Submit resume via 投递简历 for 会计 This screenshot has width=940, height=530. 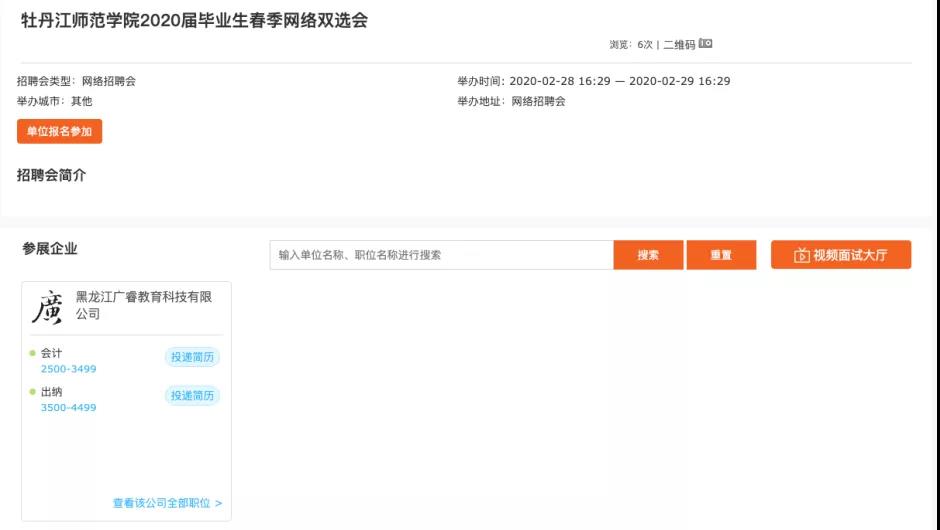(192, 358)
